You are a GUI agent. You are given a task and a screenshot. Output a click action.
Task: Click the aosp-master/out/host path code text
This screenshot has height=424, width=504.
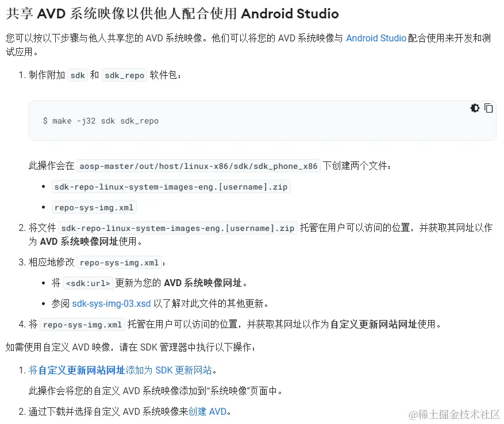coord(198,166)
